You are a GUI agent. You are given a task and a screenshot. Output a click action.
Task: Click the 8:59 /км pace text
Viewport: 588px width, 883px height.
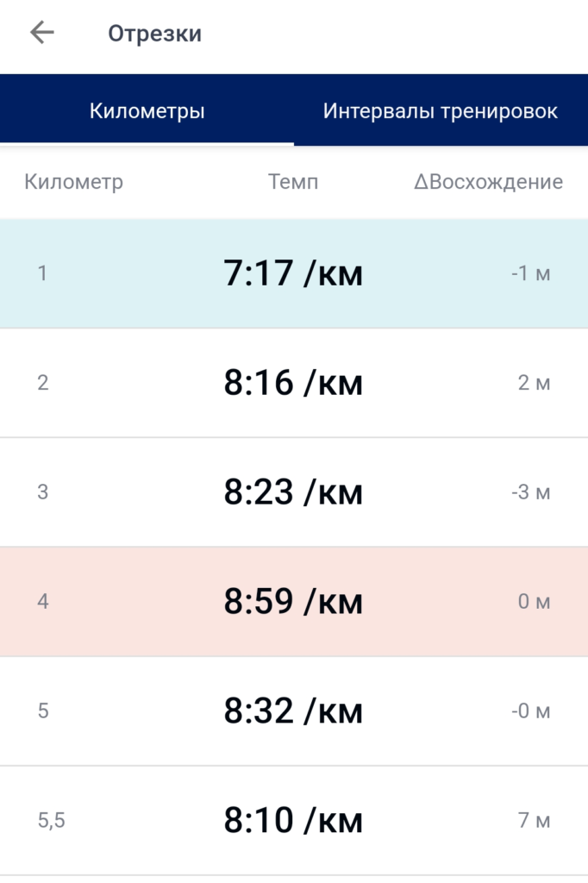pos(293,601)
